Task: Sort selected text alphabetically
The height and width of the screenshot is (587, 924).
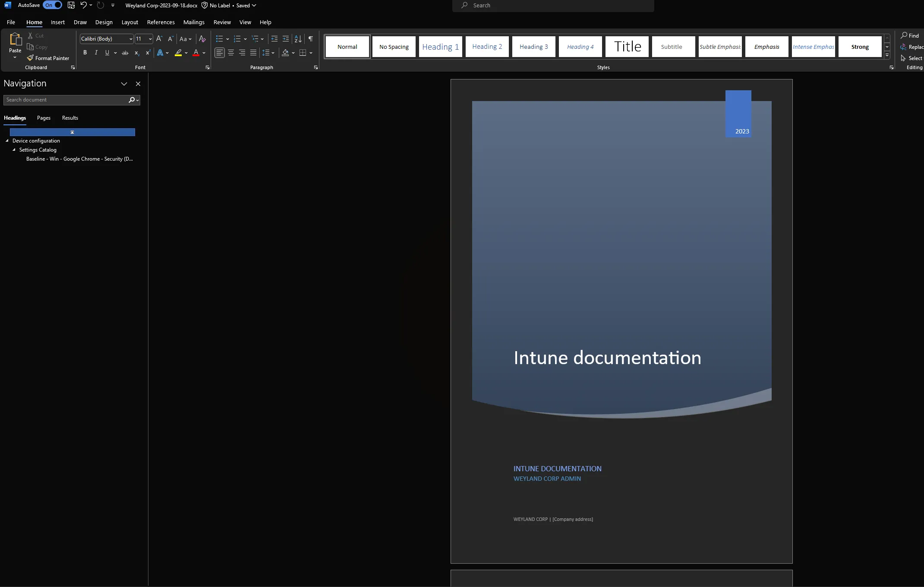Action: pyautogui.click(x=298, y=39)
